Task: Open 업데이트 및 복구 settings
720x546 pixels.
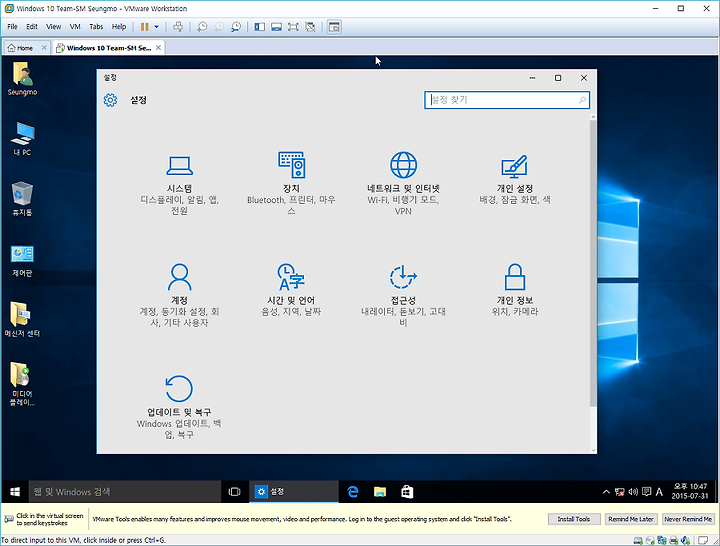Action: click(x=179, y=407)
